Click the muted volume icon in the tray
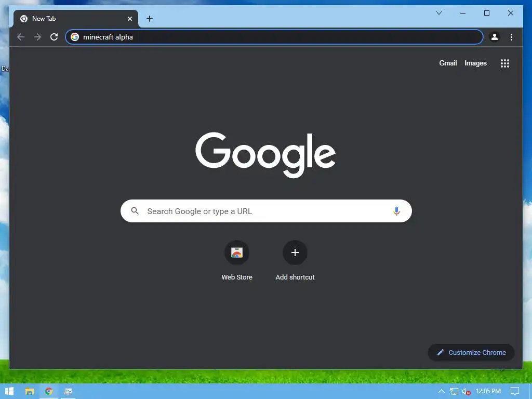This screenshot has height=399, width=532. [466, 392]
